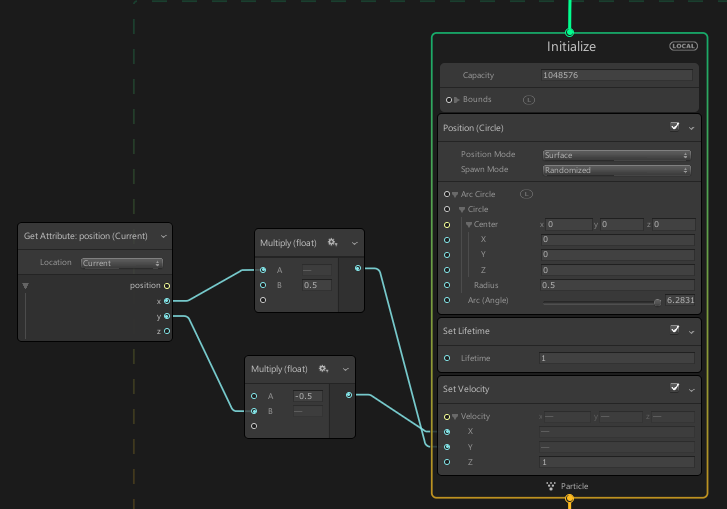Image resolution: width=727 pixels, height=509 pixels.
Task: Click input port B of lower Multiply node
Action: point(254,411)
